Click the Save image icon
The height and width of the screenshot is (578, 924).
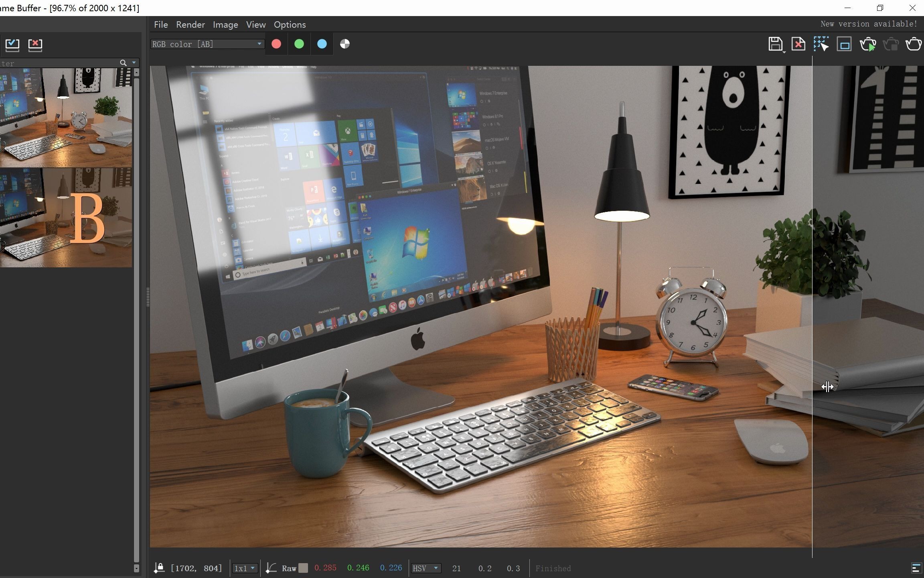tap(775, 44)
